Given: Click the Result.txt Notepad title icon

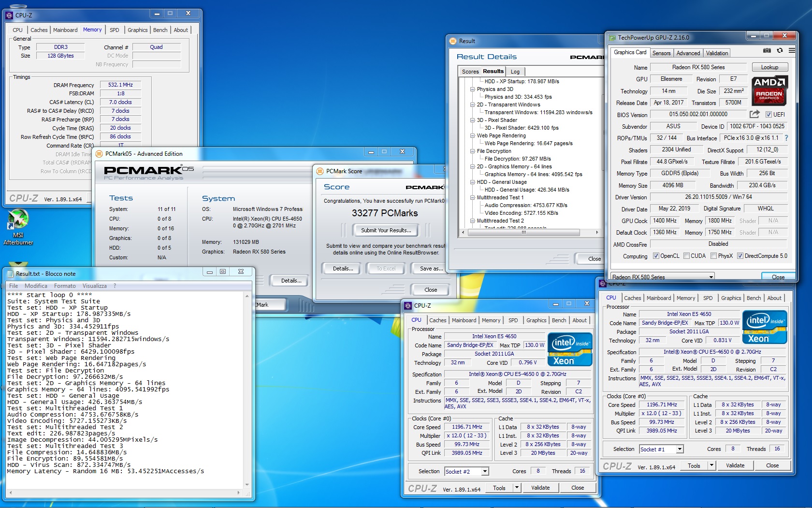Looking at the screenshot, I should point(10,274).
